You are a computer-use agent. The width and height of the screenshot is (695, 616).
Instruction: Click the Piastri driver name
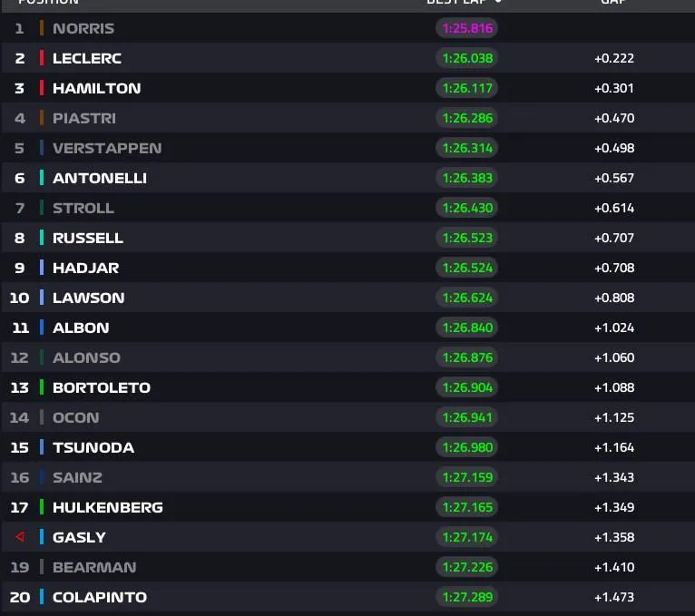(83, 118)
